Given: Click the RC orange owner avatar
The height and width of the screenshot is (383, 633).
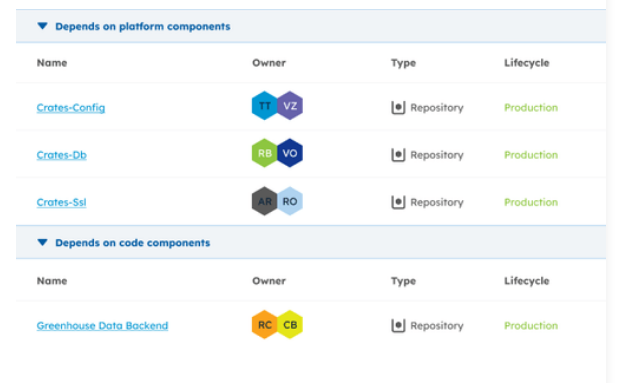Looking at the screenshot, I should pyautogui.click(x=264, y=324).
